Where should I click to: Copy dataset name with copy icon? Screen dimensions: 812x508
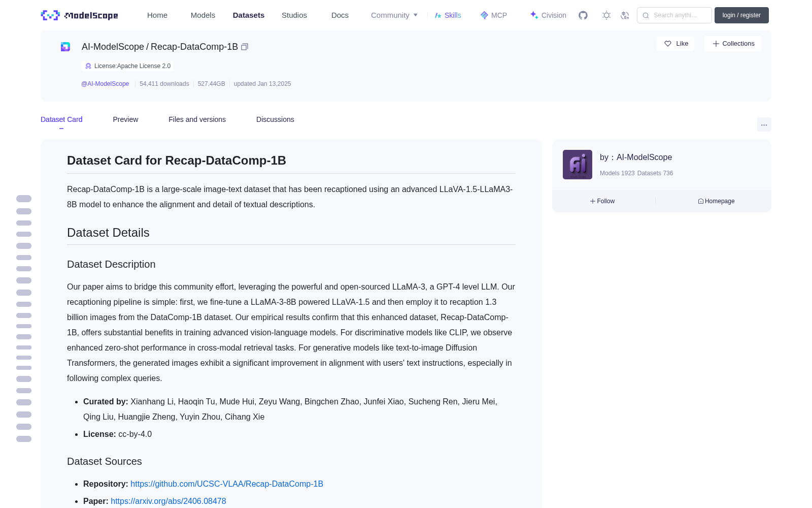pyautogui.click(x=245, y=47)
